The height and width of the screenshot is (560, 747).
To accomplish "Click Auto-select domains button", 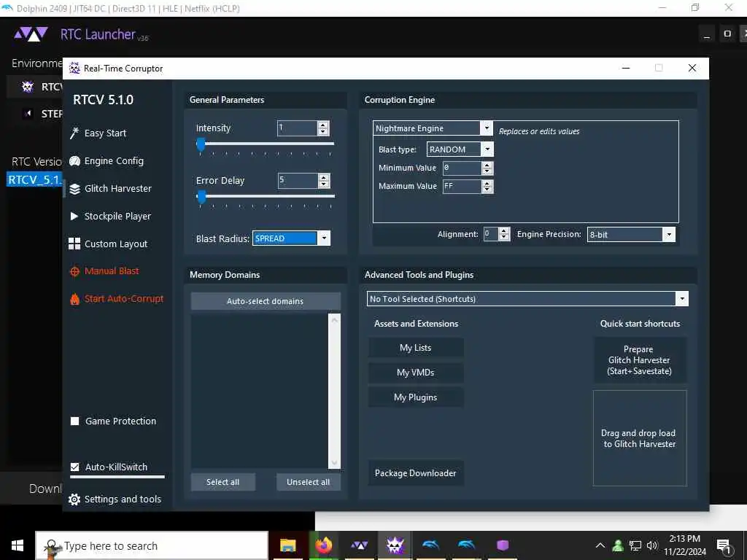I will [x=266, y=301].
